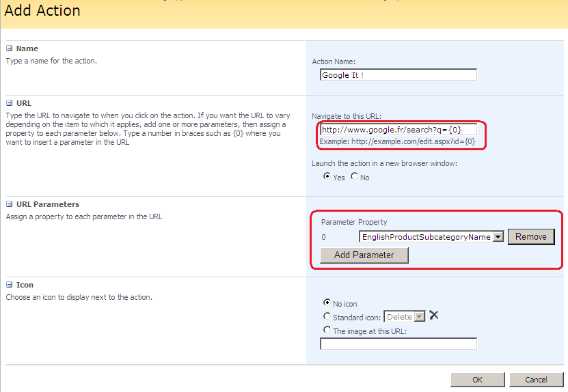Click the Navigate to this URL field
568x392 pixels.
(398, 130)
